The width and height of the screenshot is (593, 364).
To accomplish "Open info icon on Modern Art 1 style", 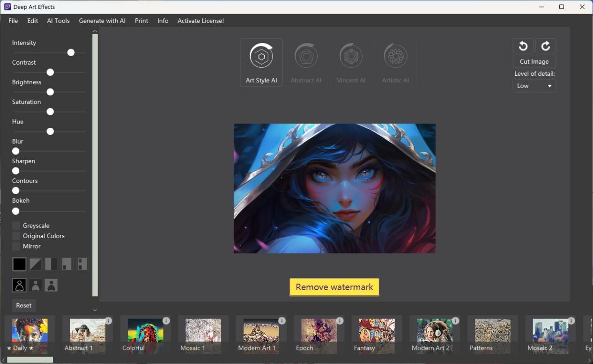I will pos(282,320).
